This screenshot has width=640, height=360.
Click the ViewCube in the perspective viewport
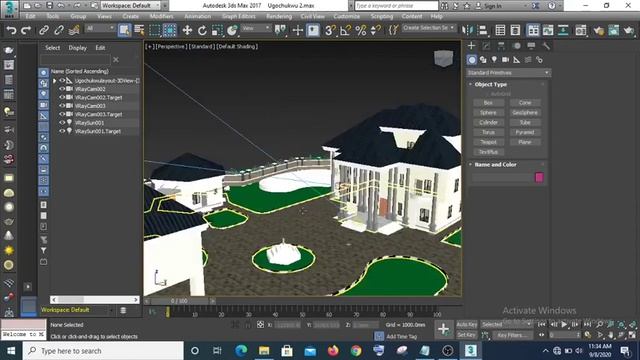pos(444,58)
